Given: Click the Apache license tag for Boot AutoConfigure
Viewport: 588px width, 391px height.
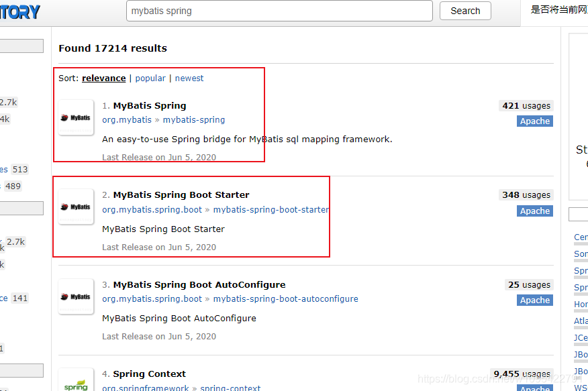Looking at the screenshot, I should pos(535,300).
